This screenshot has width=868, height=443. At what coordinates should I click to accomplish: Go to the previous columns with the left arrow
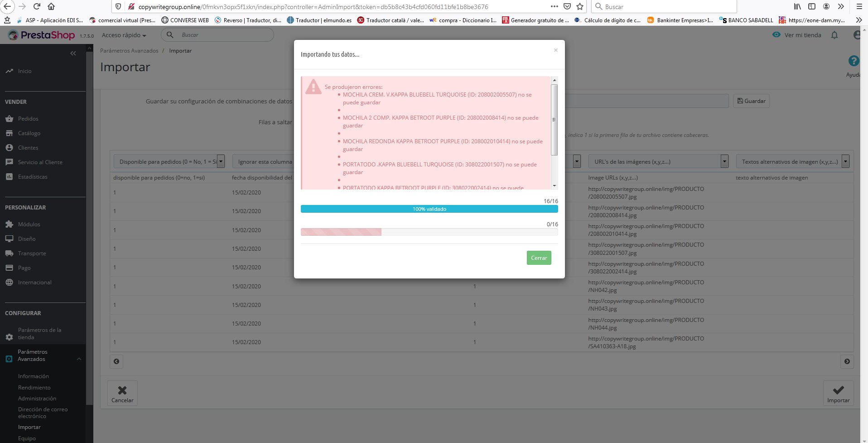tap(116, 361)
